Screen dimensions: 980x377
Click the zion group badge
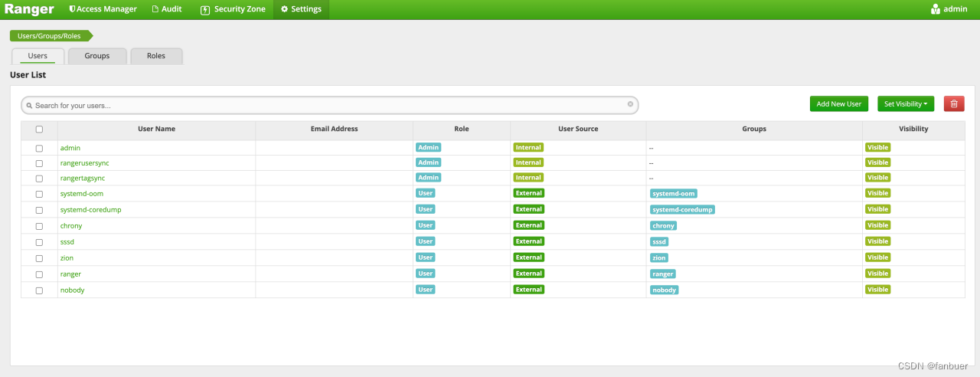[659, 258]
